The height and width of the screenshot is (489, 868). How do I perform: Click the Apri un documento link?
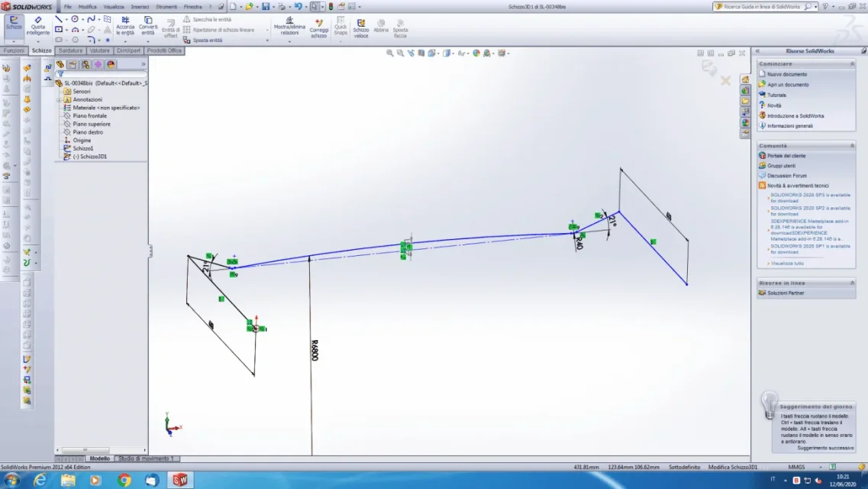pos(788,85)
